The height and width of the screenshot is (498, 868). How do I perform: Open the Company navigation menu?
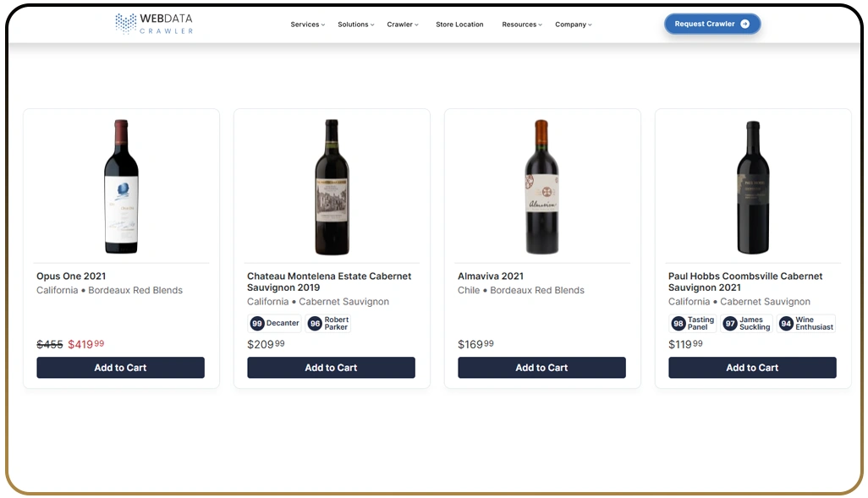coord(573,25)
